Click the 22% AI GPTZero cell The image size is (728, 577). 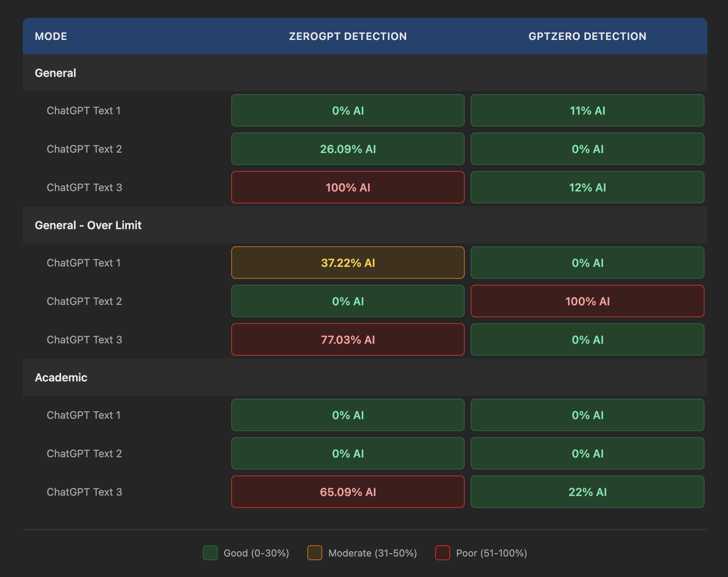pos(587,492)
